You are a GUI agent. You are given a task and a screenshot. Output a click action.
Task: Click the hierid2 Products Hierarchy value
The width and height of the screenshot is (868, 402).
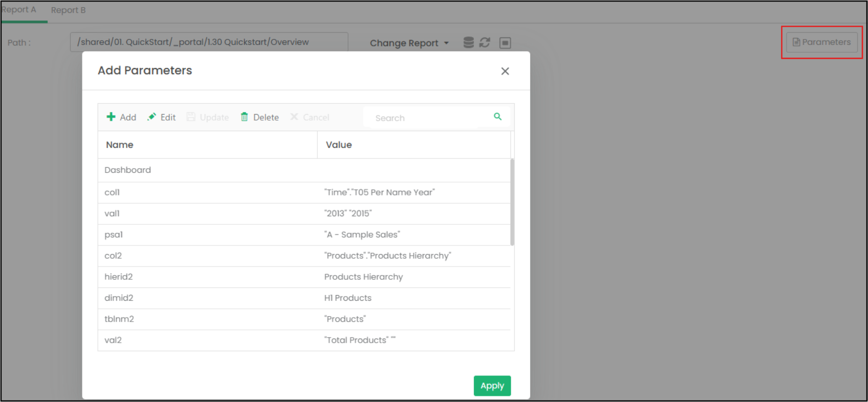coord(363,277)
